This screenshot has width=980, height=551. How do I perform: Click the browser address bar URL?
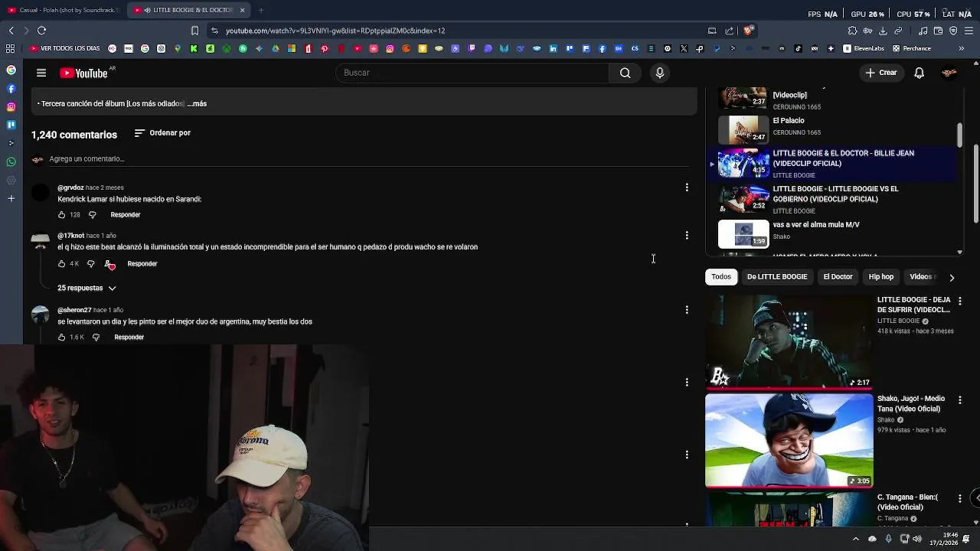pyautogui.click(x=335, y=31)
